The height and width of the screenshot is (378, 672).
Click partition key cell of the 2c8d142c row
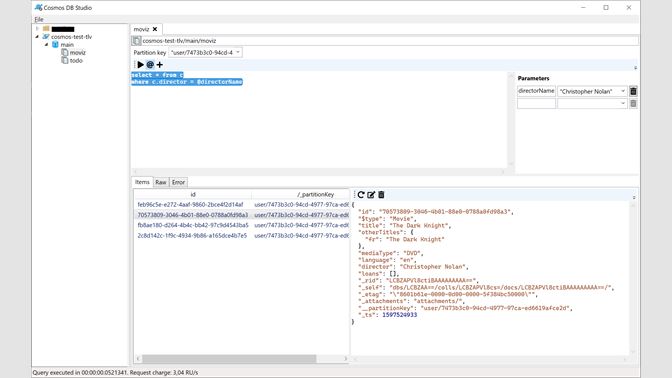[301, 236]
